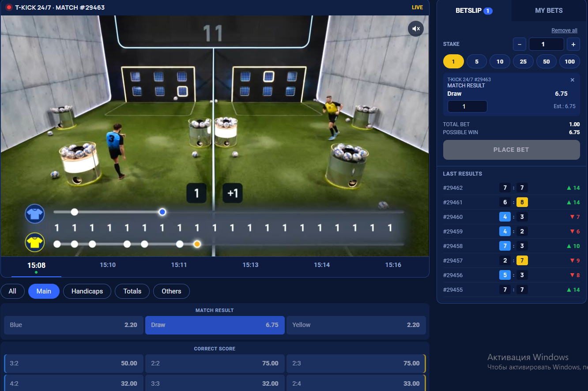This screenshot has height=391, width=588.
Task: Toggle the Draw 6.75 match result bet
Action: (215, 325)
